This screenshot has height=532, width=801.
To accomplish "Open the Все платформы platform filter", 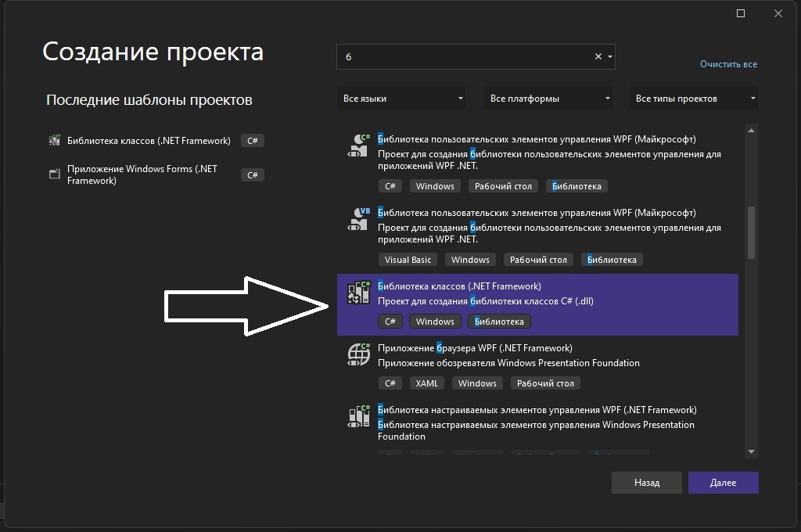I will 548,98.
